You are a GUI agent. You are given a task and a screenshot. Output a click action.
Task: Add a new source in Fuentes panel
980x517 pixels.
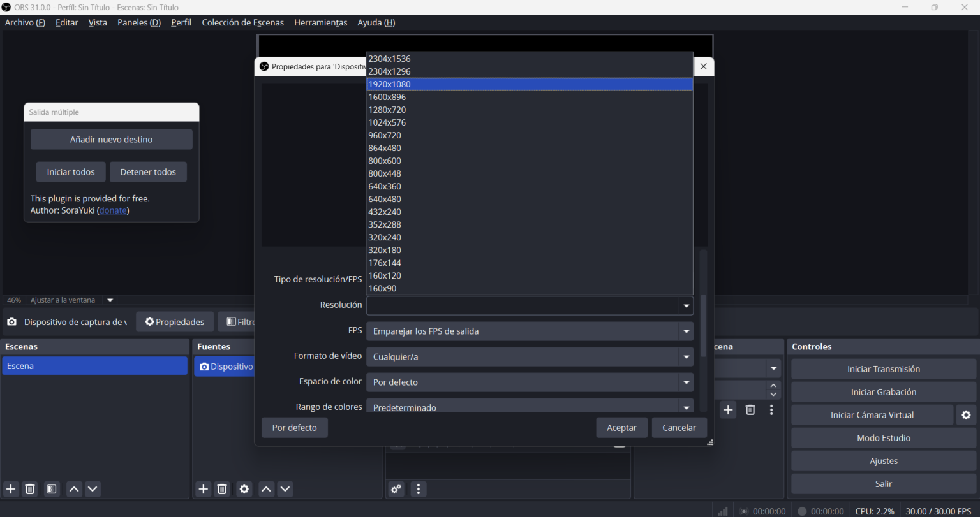pos(203,489)
